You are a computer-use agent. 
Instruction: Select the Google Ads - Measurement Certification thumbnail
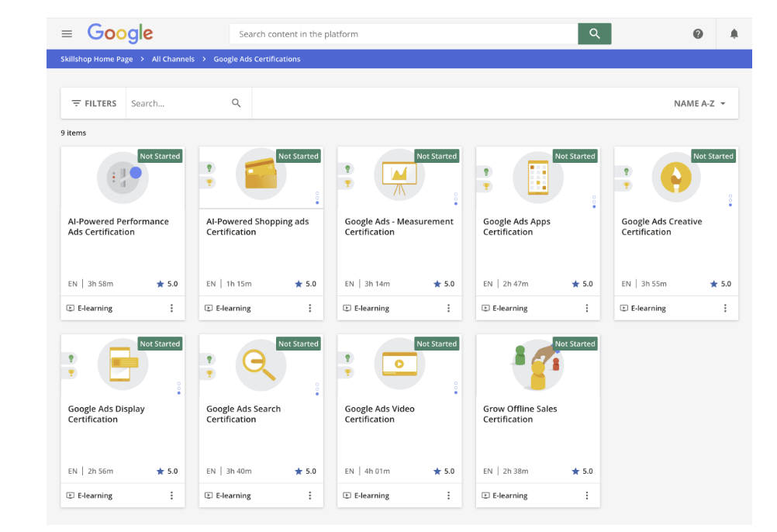(399, 177)
